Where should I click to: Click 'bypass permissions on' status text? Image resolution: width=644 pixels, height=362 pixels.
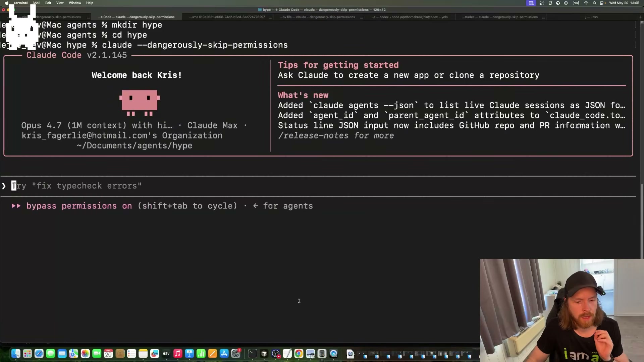pos(79,206)
